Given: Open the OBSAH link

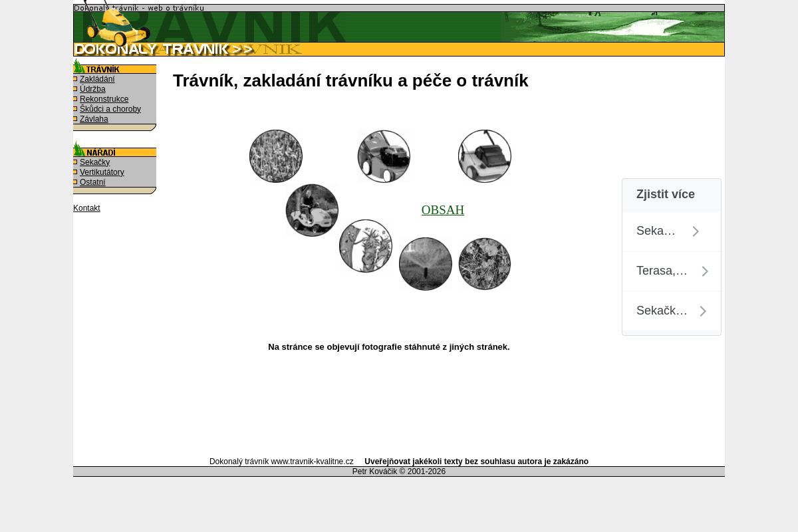Looking at the screenshot, I should click(442, 210).
